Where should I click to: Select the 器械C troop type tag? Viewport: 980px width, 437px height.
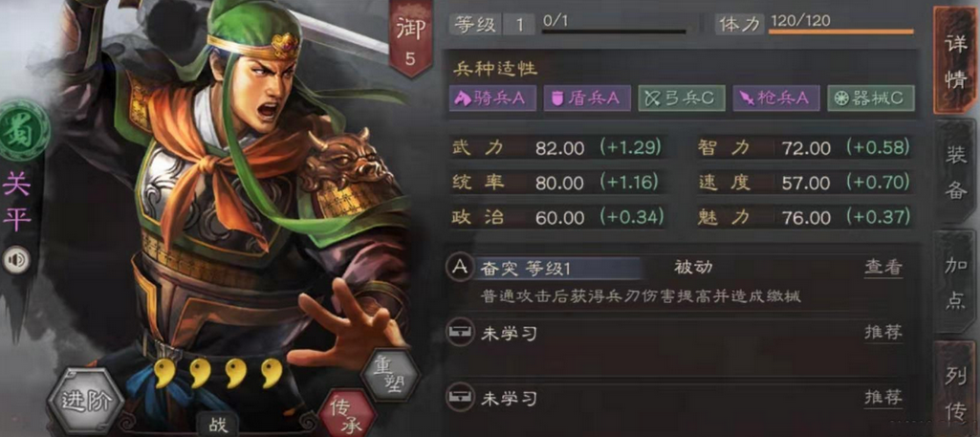tap(871, 98)
